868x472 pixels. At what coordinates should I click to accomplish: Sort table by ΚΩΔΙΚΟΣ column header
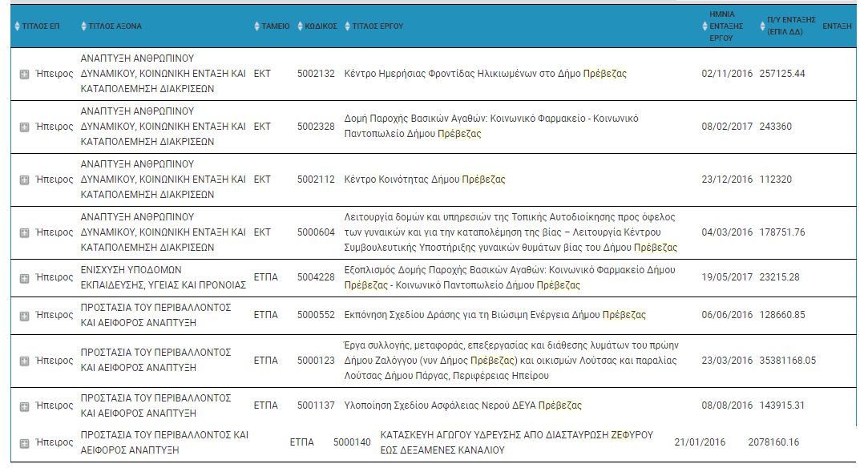tap(317, 26)
